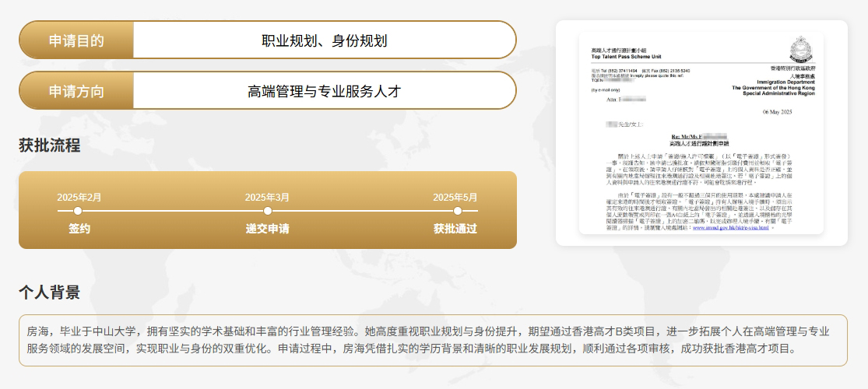Click the 个人背景 section heading
Image resolution: width=868 pixels, height=389 pixels.
click(49, 293)
